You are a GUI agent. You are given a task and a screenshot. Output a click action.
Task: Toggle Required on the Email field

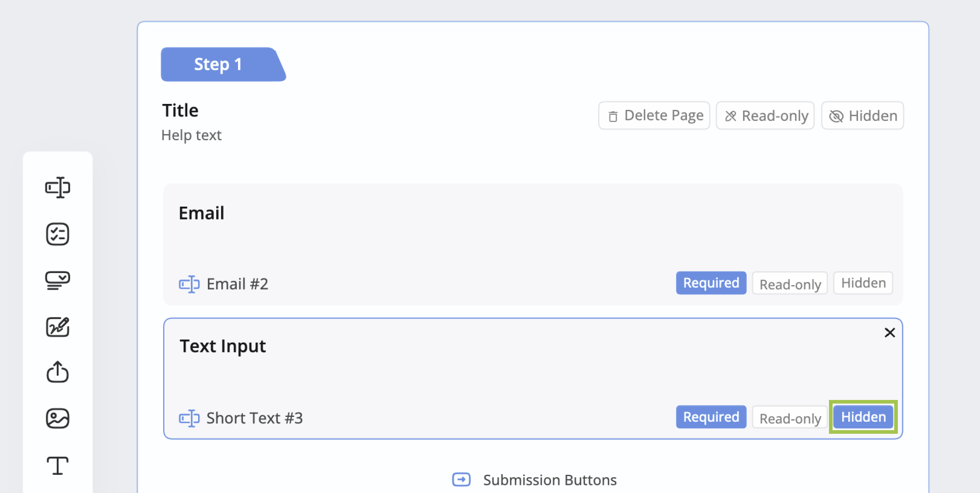pos(711,283)
